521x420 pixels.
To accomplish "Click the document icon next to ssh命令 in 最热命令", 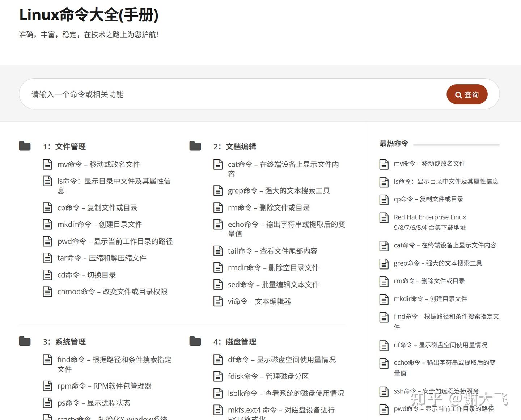I will coord(384,391).
